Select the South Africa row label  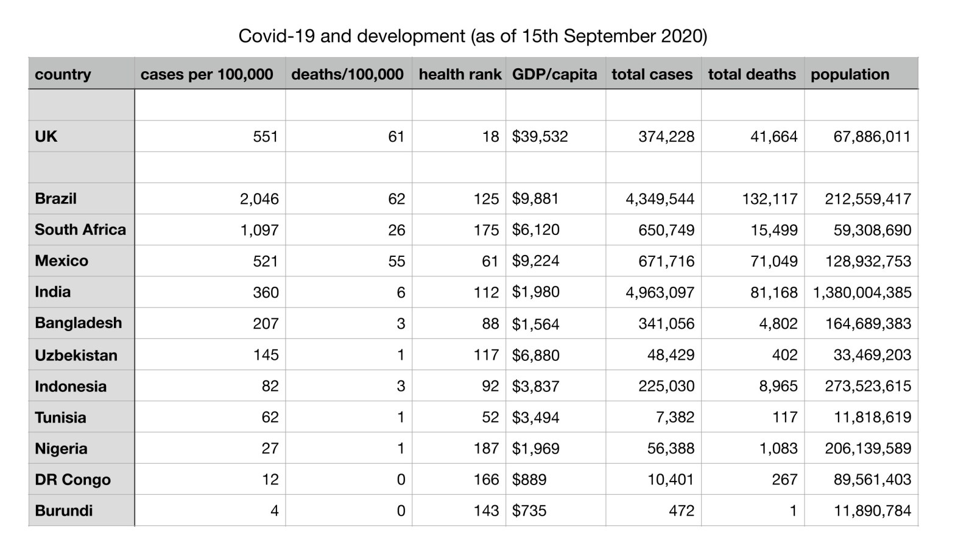click(80, 229)
